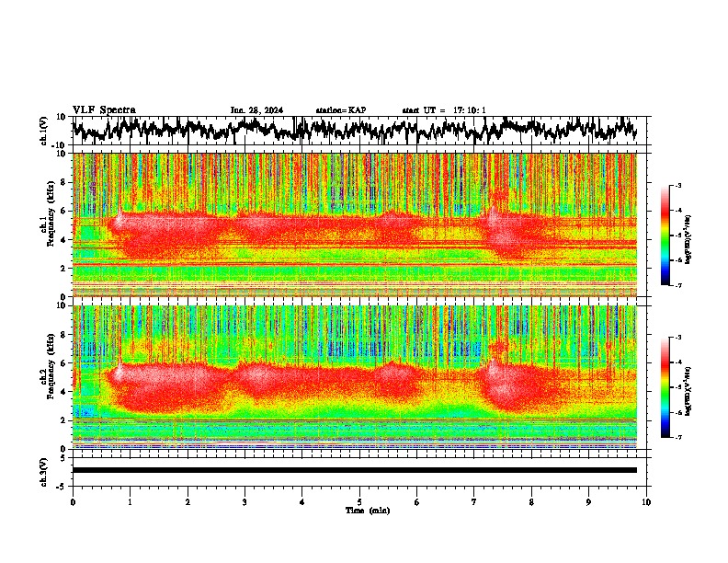This screenshot has width=728, height=563.
Task: Click the time axis tick label "5"
Action: click(x=359, y=502)
